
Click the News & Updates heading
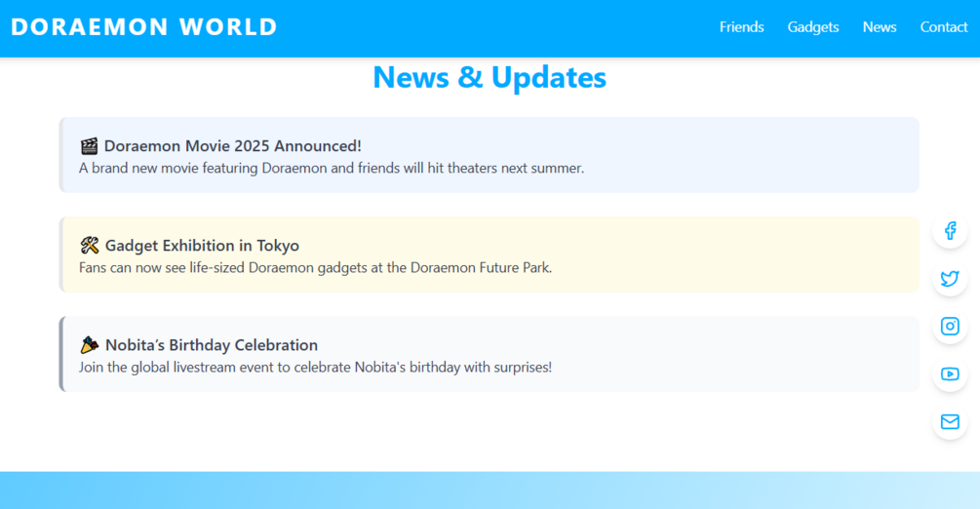click(x=490, y=77)
